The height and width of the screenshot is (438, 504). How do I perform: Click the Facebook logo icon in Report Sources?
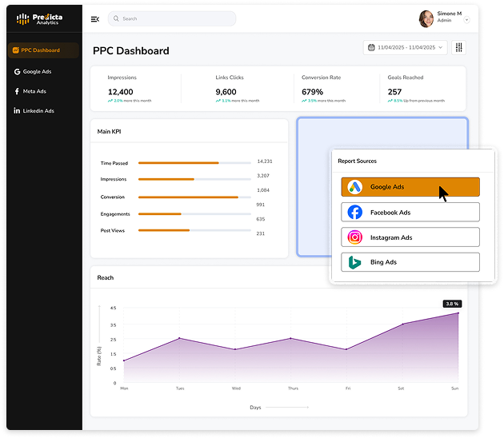click(x=355, y=213)
